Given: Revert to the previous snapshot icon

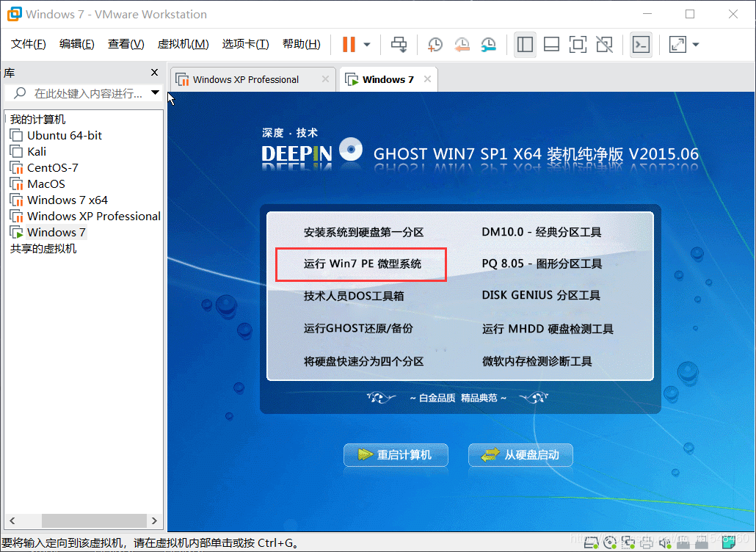Looking at the screenshot, I should point(462,44).
